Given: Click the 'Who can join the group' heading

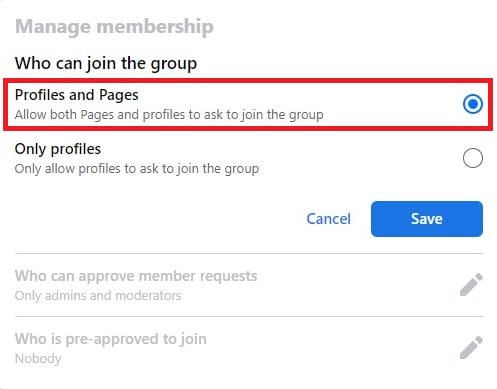Looking at the screenshot, I should tap(106, 63).
